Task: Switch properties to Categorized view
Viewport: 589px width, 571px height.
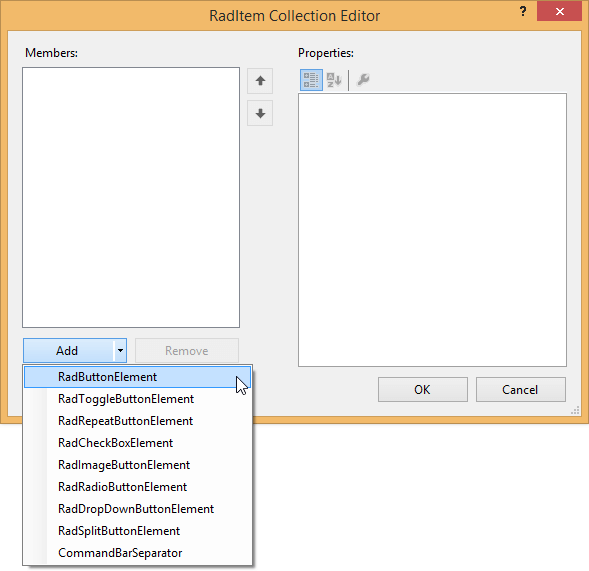Action: [x=311, y=80]
